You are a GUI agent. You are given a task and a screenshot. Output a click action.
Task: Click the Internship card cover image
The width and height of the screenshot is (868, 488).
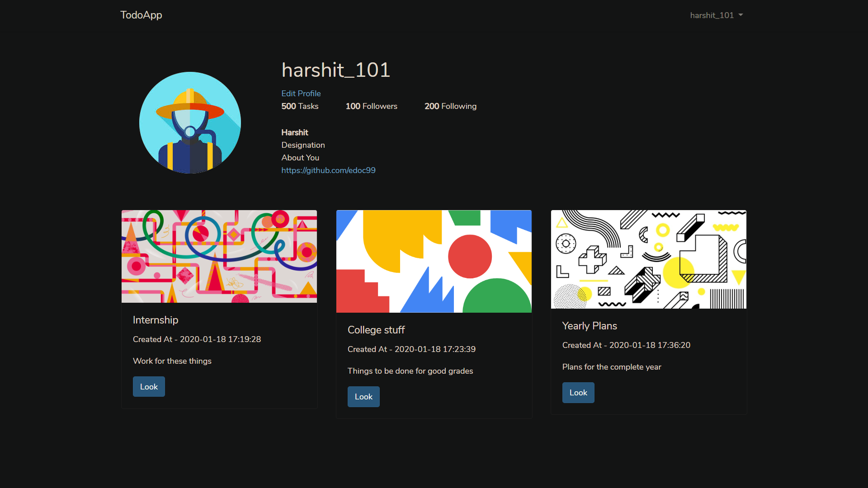[219, 256]
